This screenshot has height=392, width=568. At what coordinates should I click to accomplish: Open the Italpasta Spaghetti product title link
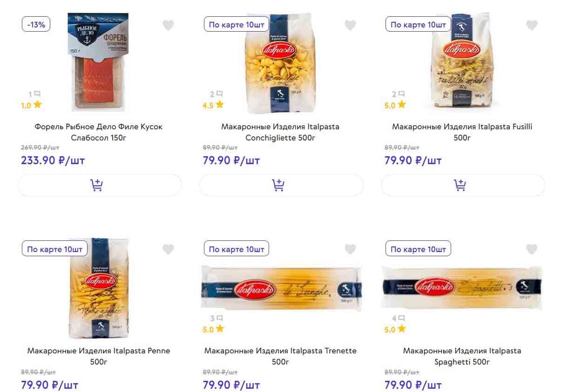pos(462,356)
